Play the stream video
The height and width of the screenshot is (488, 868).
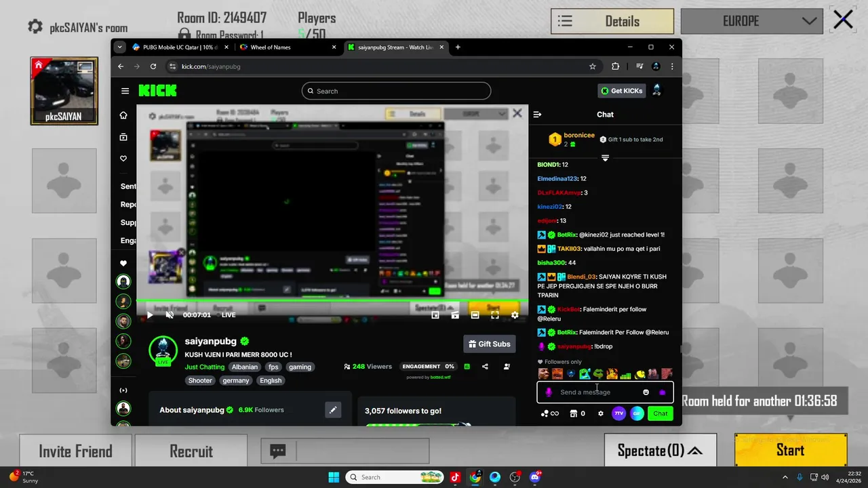click(150, 315)
